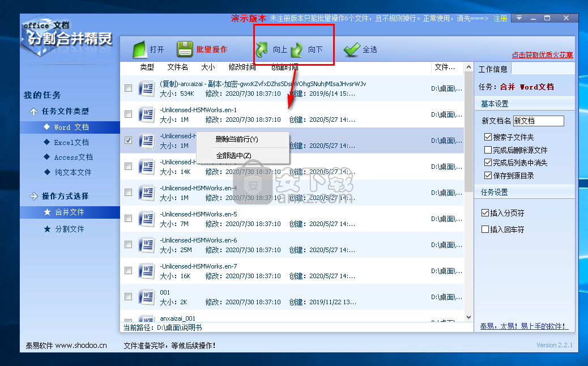588x366 pixels.
Task: Click the Move Down (向下) arrow icon
Action: 297,49
